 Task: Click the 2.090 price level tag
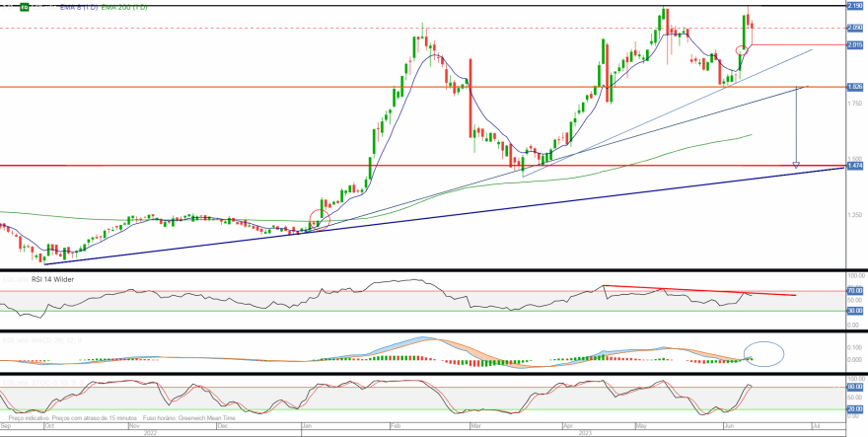click(855, 28)
